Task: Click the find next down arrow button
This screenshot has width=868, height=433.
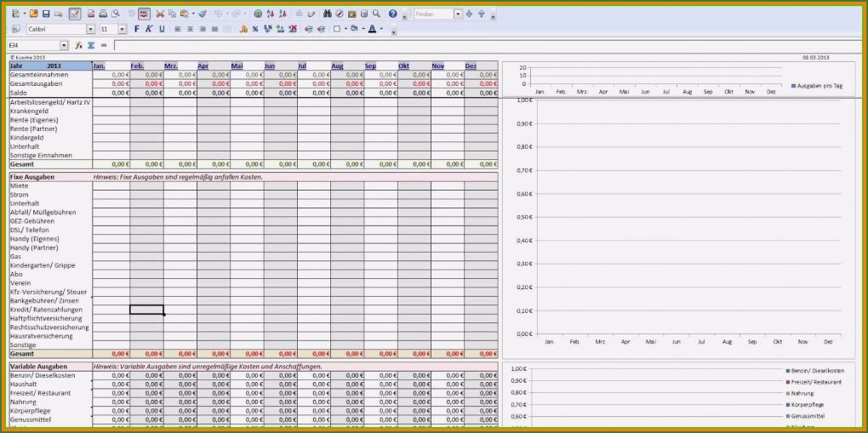Action: 470,14
